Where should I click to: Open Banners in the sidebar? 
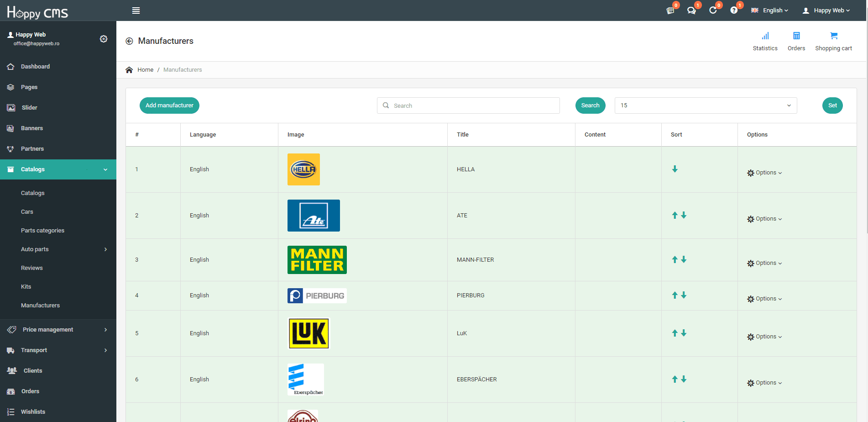[x=58, y=128]
